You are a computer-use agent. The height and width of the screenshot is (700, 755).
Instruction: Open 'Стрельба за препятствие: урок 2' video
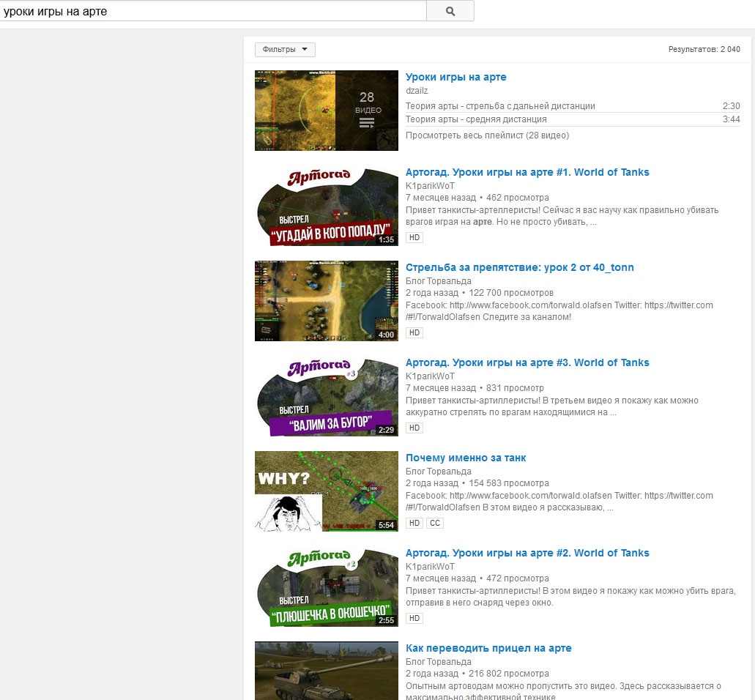[x=519, y=267]
